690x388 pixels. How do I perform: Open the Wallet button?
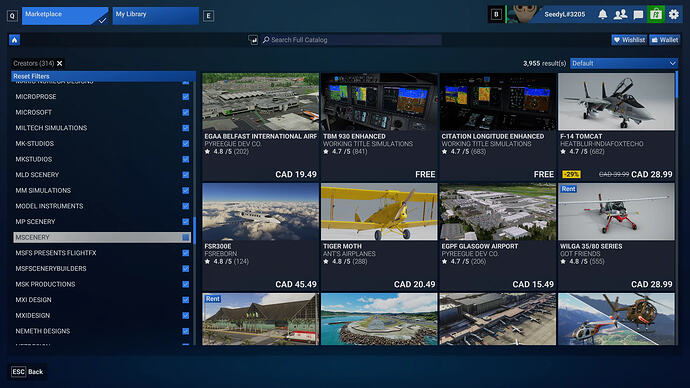coord(664,40)
